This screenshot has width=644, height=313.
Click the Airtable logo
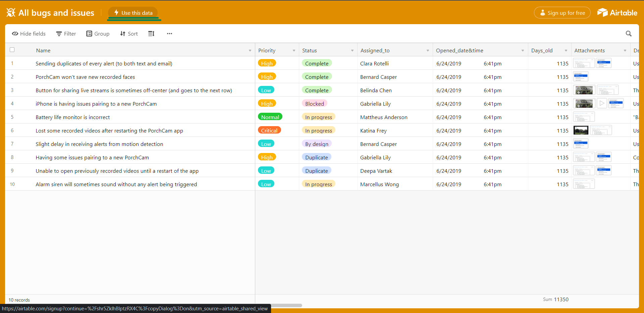[x=617, y=13]
